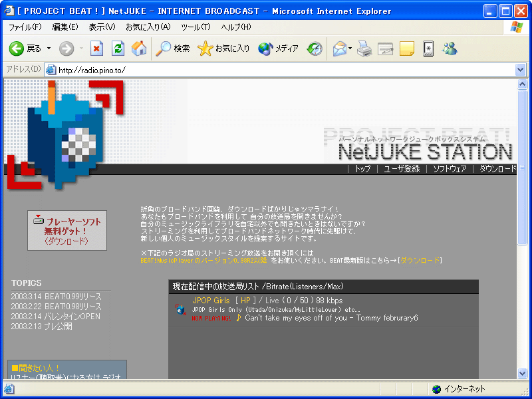Image resolution: width=532 pixels, height=399 pixels.
Task: Open the ユーザ登録 navigation link
Action: point(402,169)
